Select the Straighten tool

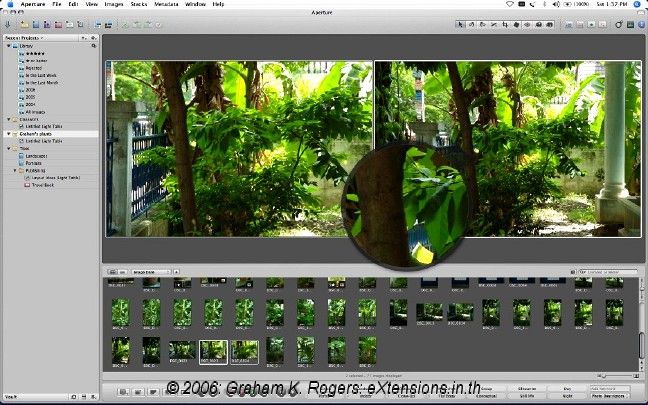point(494,25)
